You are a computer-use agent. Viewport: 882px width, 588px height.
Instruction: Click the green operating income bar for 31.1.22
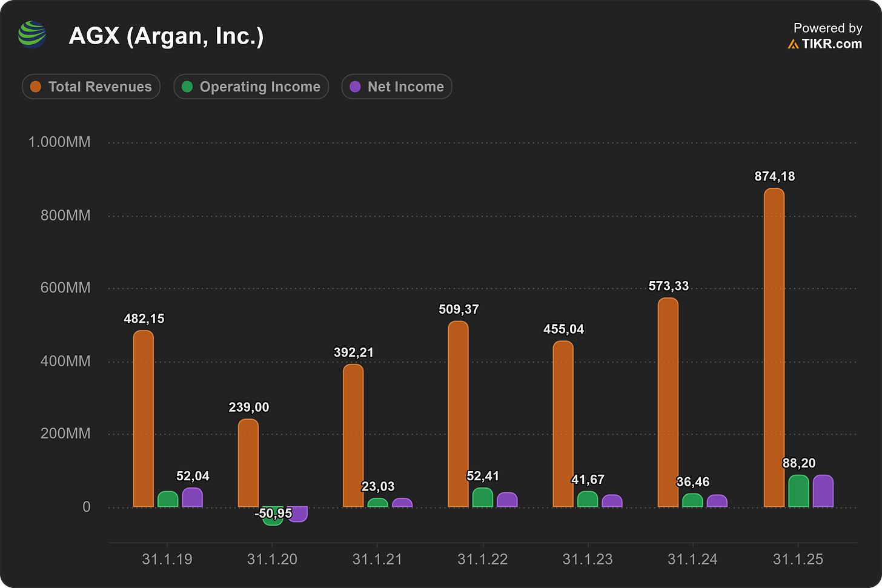tap(483, 497)
